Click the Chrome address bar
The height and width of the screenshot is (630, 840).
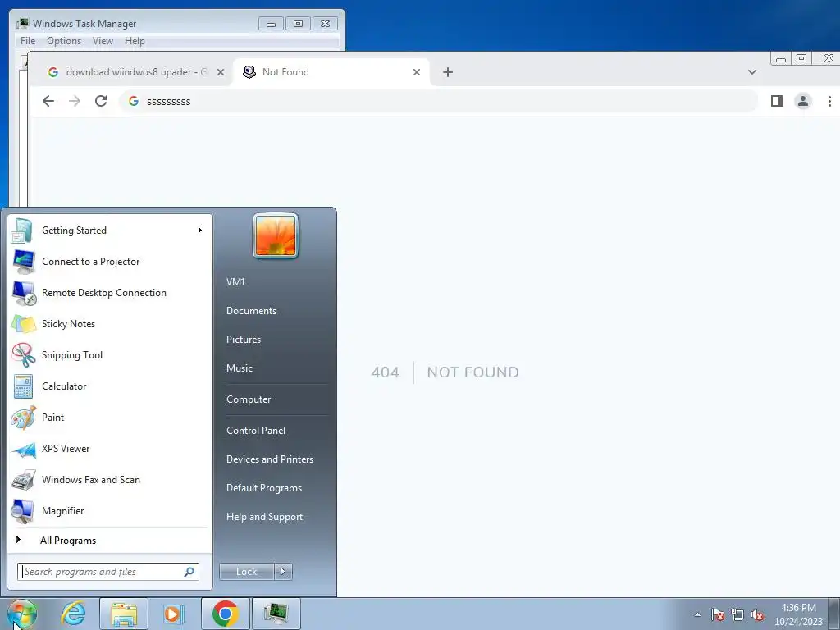[438, 101]
